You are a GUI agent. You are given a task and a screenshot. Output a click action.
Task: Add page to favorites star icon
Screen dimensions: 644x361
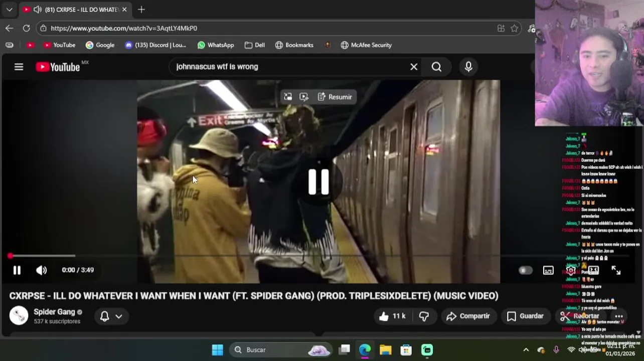tap(514, 29)
